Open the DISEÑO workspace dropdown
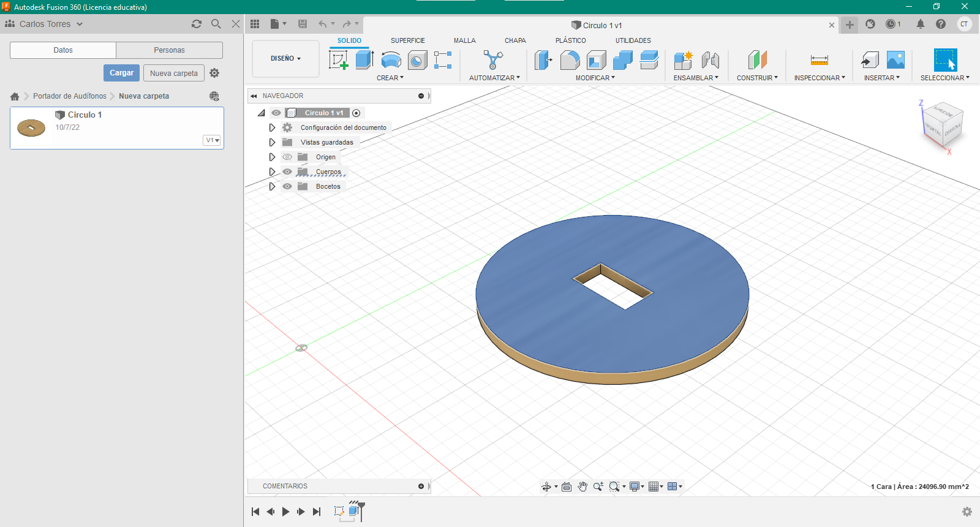This screenshot has height=527, width=980. (x=285, y=59)
